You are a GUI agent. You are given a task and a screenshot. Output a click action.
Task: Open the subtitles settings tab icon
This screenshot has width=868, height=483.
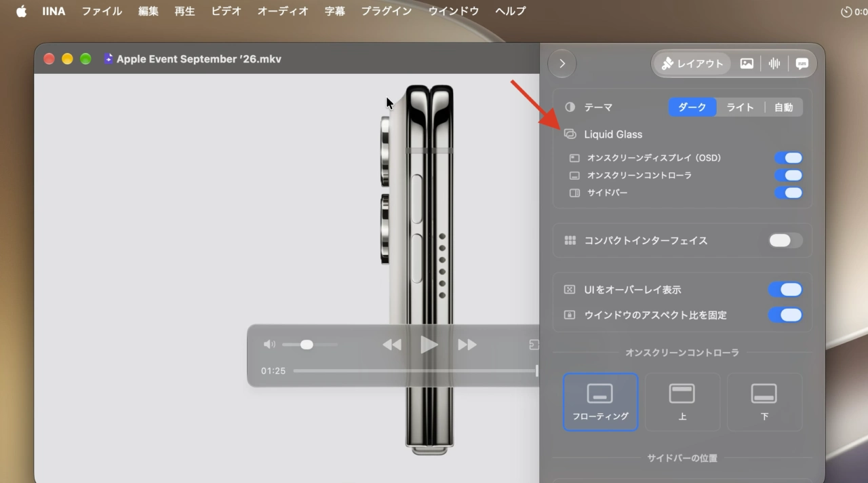tap(802, 64)
